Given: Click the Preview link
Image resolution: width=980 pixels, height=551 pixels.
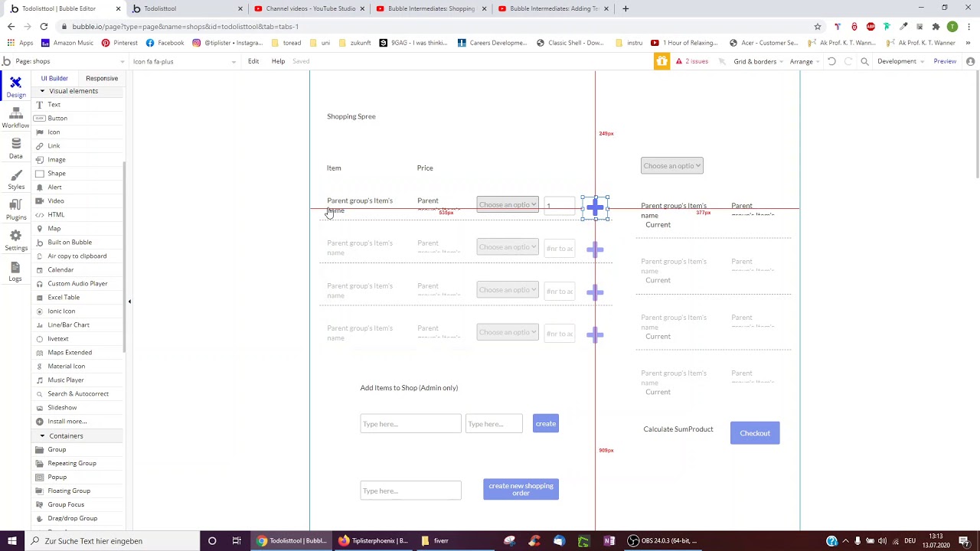Looking at the screenshot, I should 945,61.
